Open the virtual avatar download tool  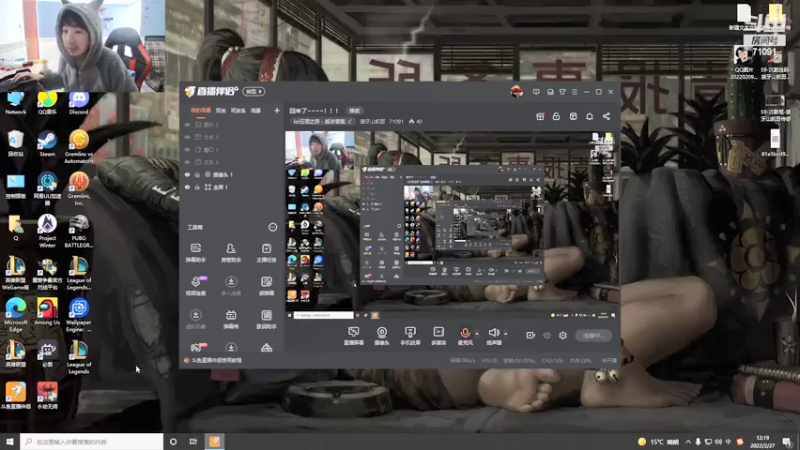click(x=195, y=319)
